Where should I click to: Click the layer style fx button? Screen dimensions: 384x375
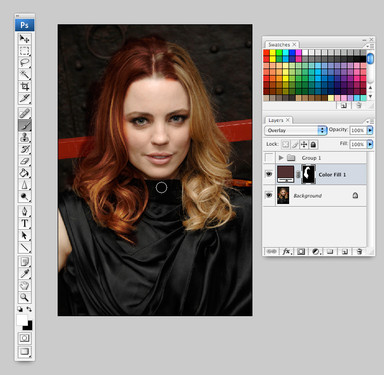click(x=286, y=252)
